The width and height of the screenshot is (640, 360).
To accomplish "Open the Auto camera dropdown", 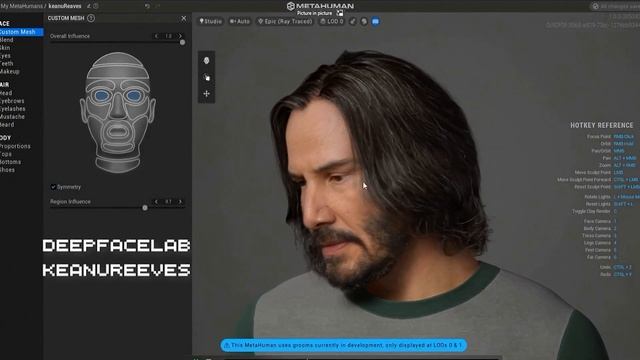I will pyautogui.click(x=240, y=21).
